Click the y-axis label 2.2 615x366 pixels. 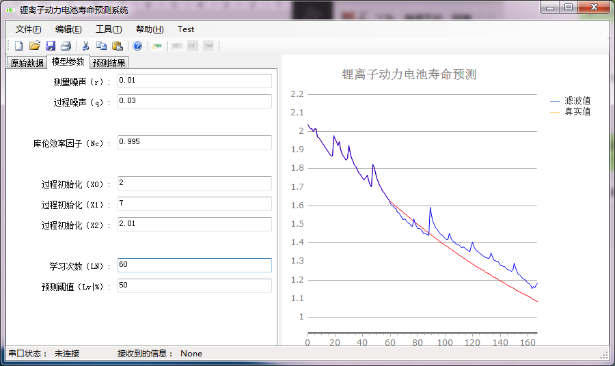[297, 94]
